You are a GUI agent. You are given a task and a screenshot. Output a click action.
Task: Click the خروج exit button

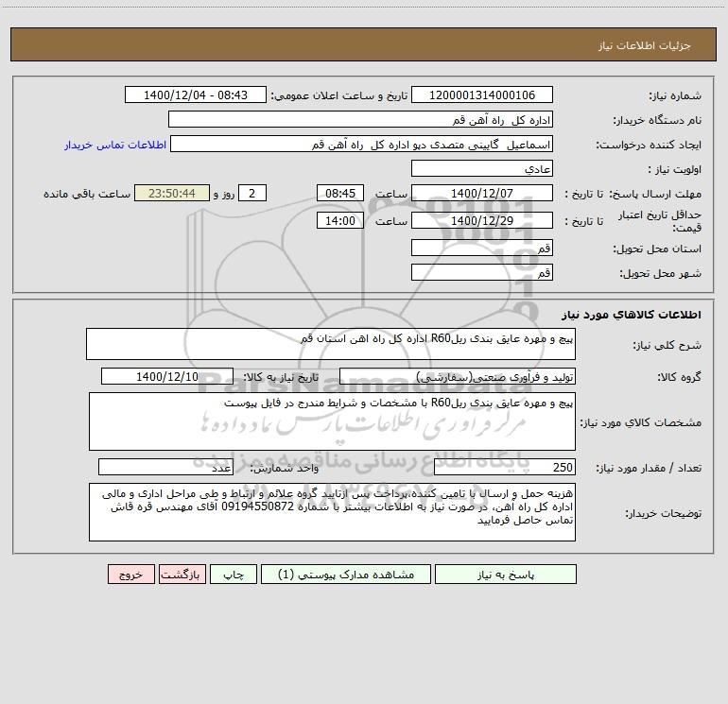(130, 574)
